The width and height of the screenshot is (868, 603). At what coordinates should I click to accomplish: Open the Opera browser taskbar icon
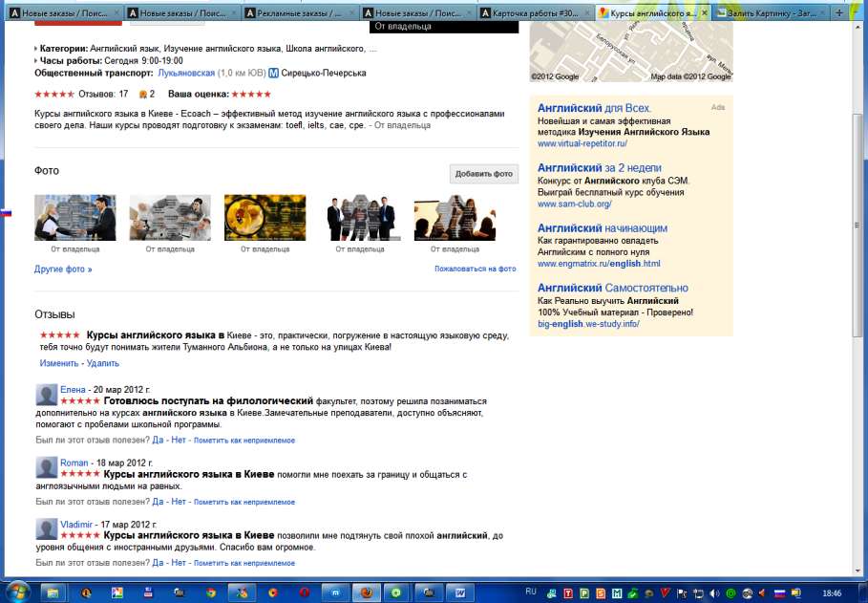(304, 592)
